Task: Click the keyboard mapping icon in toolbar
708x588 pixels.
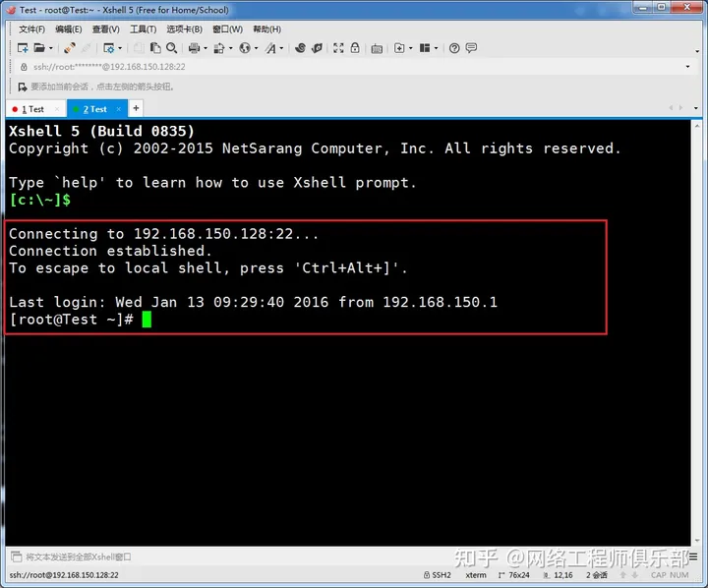Action: (377, 48)
